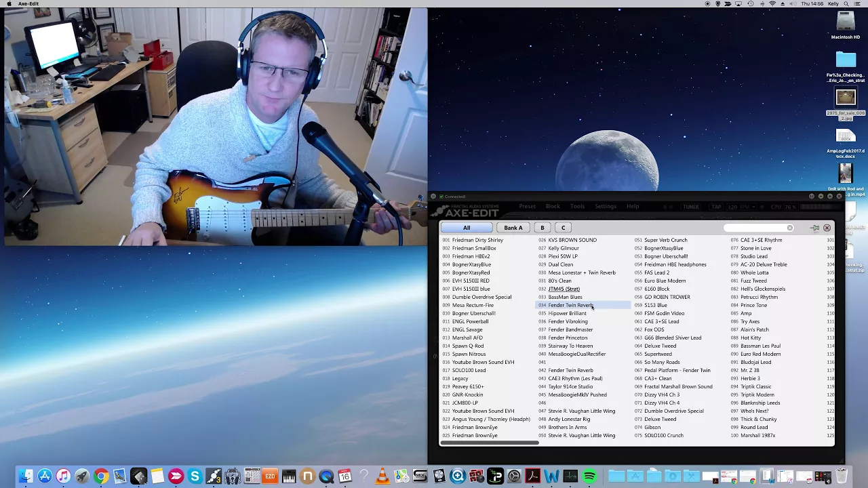Launch VLC media player from dock

tap(382, 476)
